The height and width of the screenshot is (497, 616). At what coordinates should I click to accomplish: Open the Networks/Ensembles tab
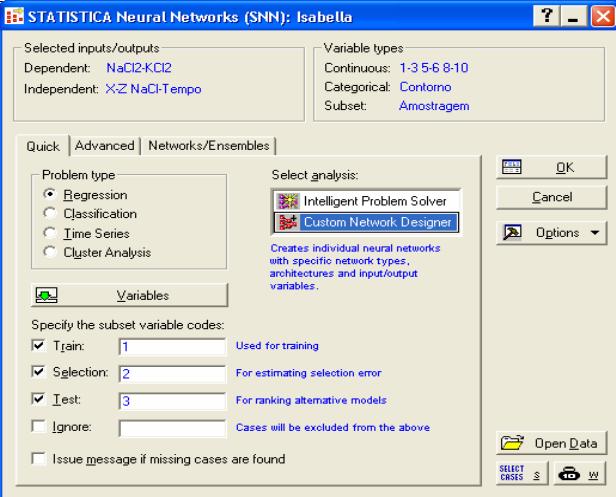[x=209, y=146]
